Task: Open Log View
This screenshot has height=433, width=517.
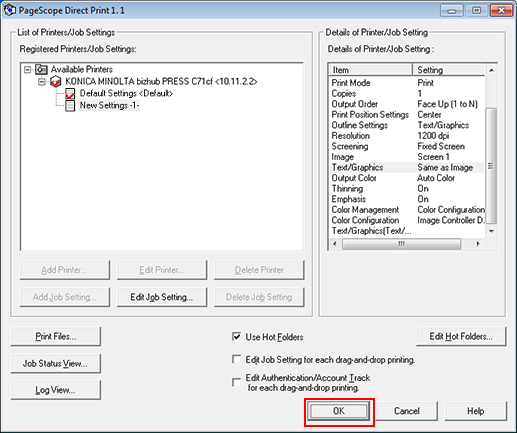Action: click(x=56, y=390)
